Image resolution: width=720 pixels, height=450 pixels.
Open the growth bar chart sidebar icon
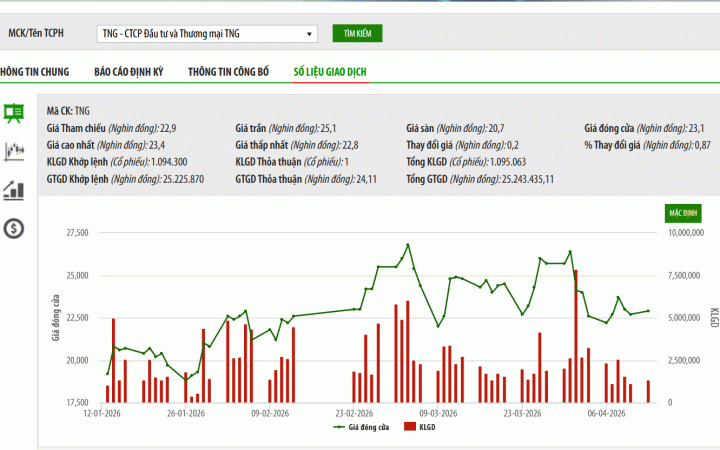(x=14, y=190)
